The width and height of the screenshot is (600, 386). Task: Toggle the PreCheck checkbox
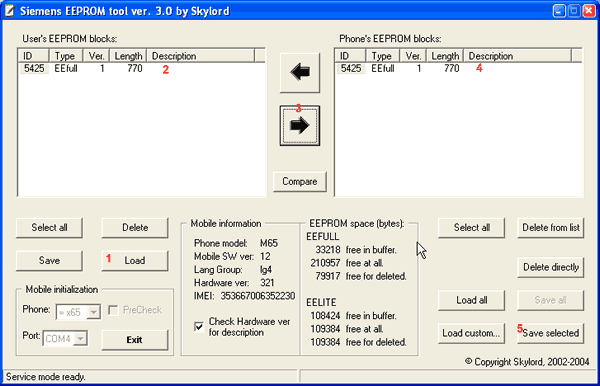[x=113, y=310]
